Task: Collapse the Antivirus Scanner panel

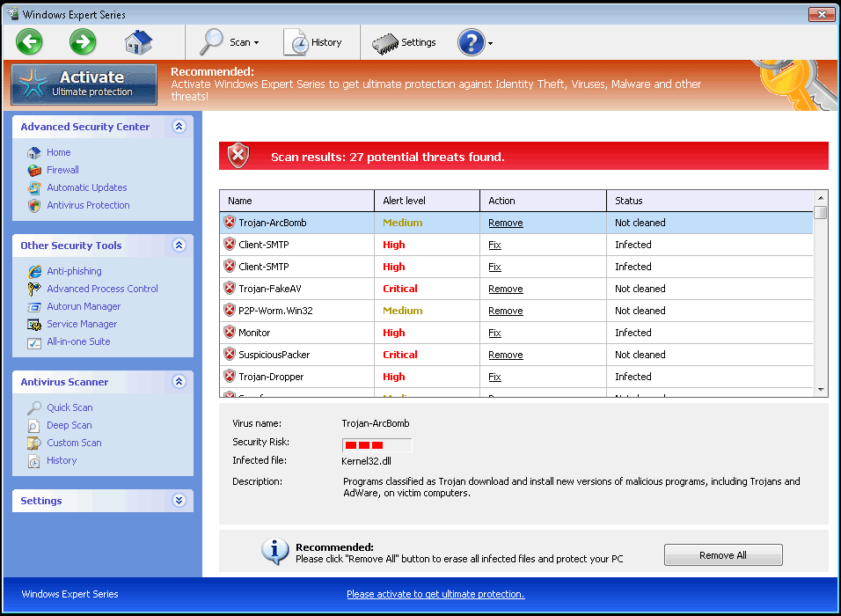Action: (x=179, y=382)
